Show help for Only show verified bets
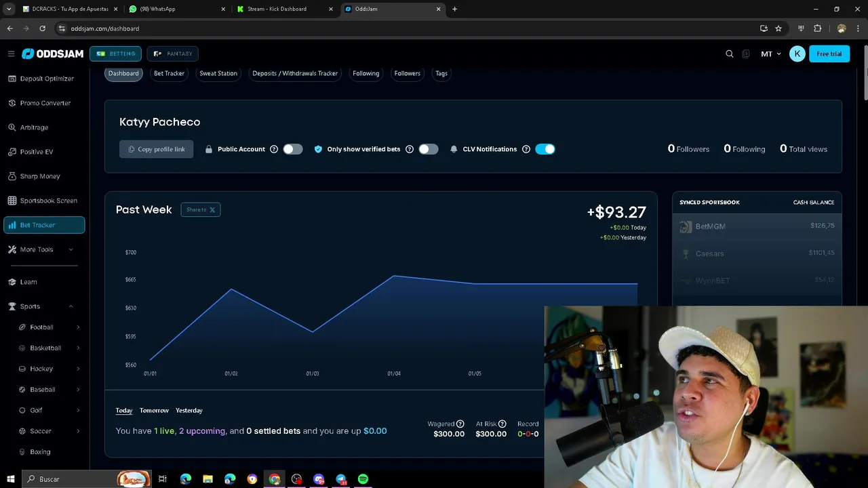Screen dimensions: 868x488 tap(410, 149)
